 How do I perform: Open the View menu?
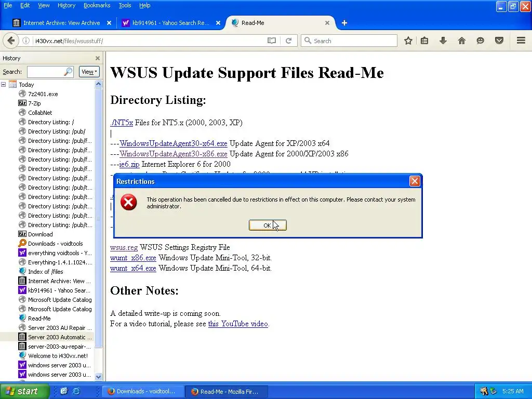pyautogui.click(x=44, y=5)
